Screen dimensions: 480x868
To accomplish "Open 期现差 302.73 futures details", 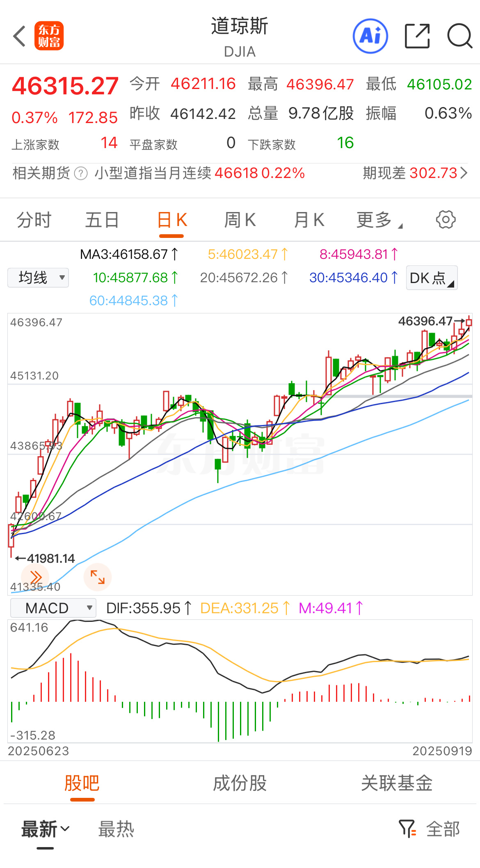I will point(414,173).
